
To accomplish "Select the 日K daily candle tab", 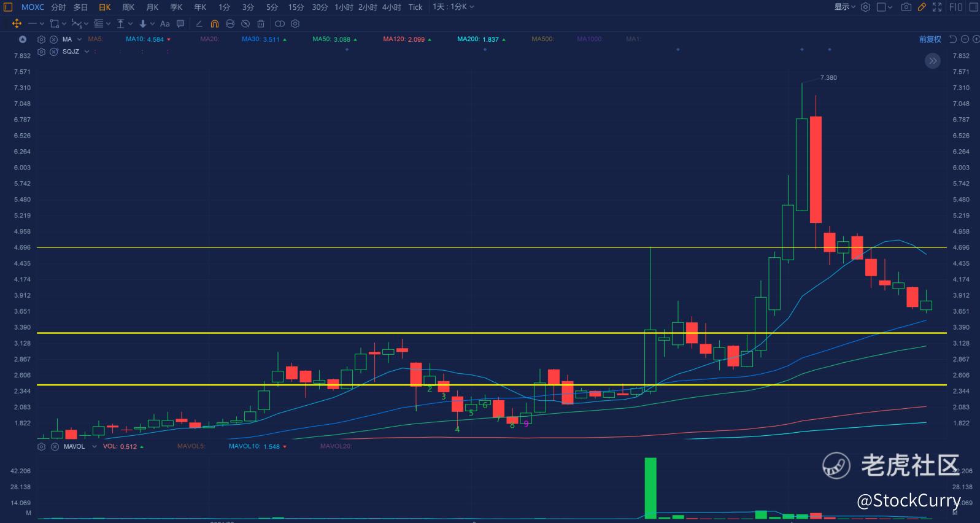I will (105, 7).
